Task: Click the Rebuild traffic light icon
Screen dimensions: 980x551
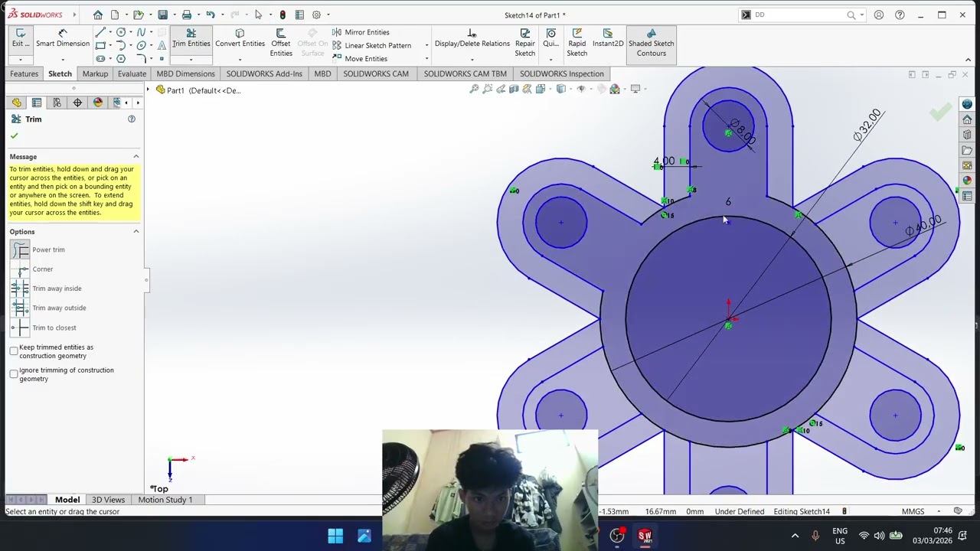Action: pyautogui.click(x=283, y=15)
